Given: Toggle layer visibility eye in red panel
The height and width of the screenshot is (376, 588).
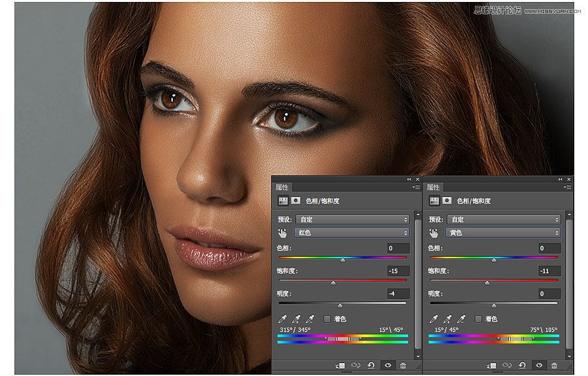Looking at the screenshot, I should 387,365.
